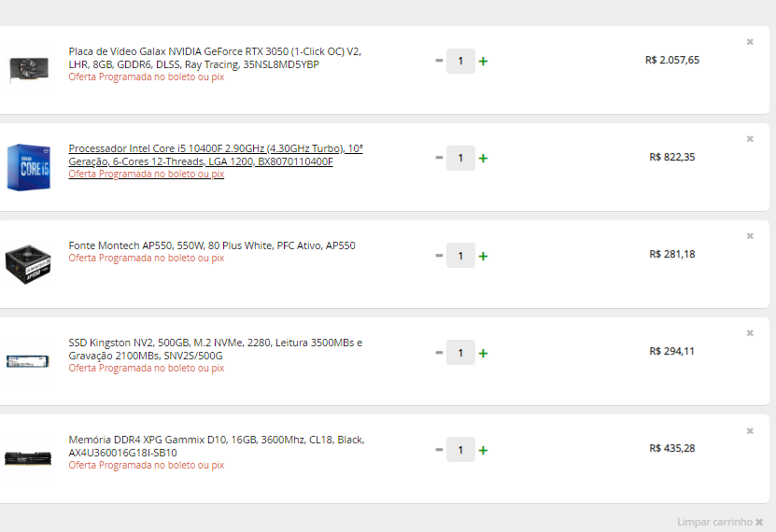
Task: Click quantity field for Intel Core i5
Action: click(460, 158)
